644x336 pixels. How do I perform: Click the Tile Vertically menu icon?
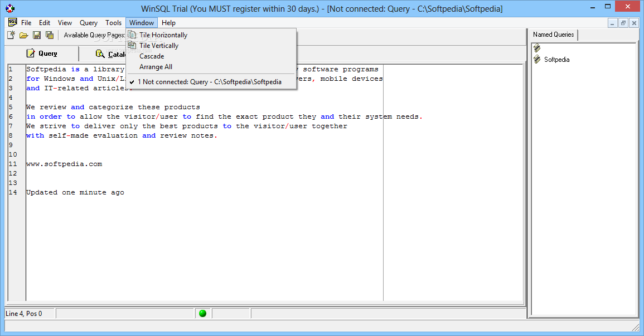[x=132, y=45]
